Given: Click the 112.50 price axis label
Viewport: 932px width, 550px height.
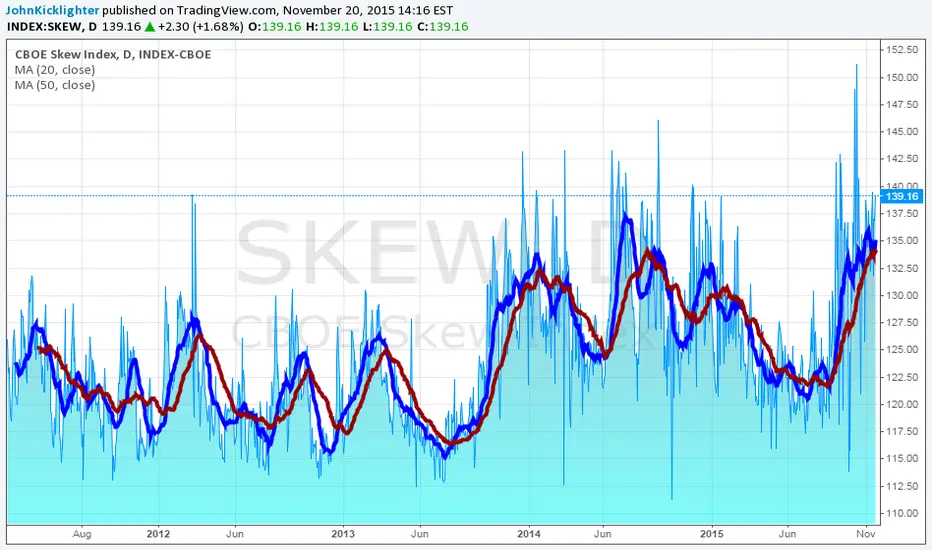Looking at the screenshot, I should tap(902, 486).
